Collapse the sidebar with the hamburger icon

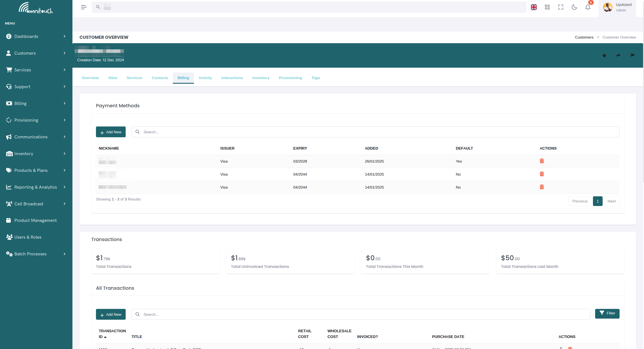tap(84, 7)
